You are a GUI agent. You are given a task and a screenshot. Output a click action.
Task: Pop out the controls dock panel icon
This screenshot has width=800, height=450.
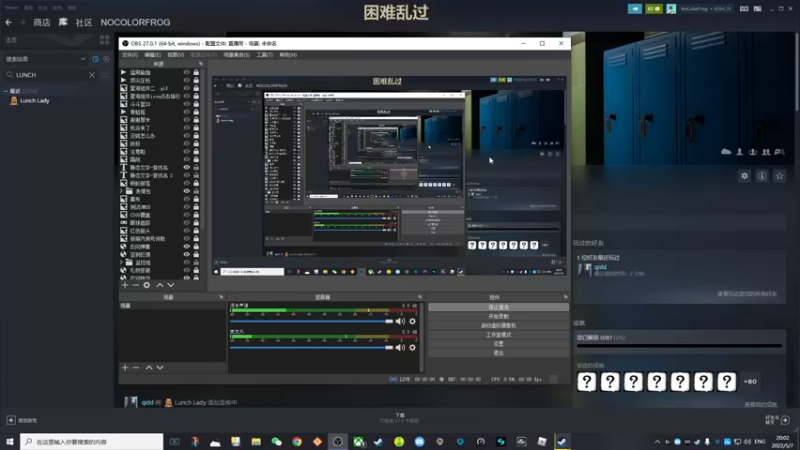(565, 297)
